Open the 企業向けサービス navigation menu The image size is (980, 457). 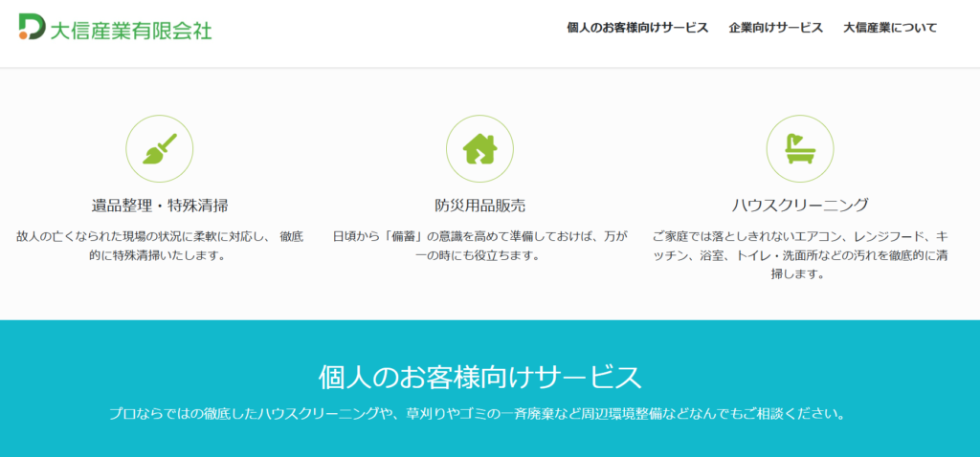(x=775, y=28)
